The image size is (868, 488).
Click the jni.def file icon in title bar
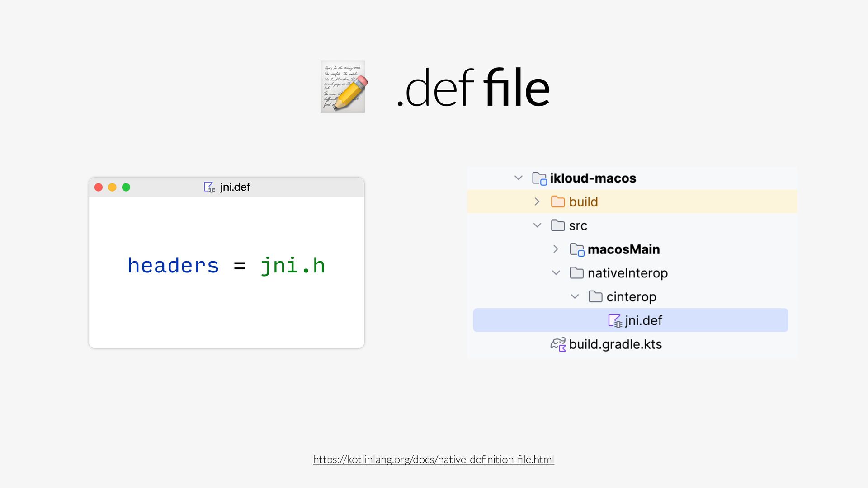pyautogui.click(x=209, y=187)
